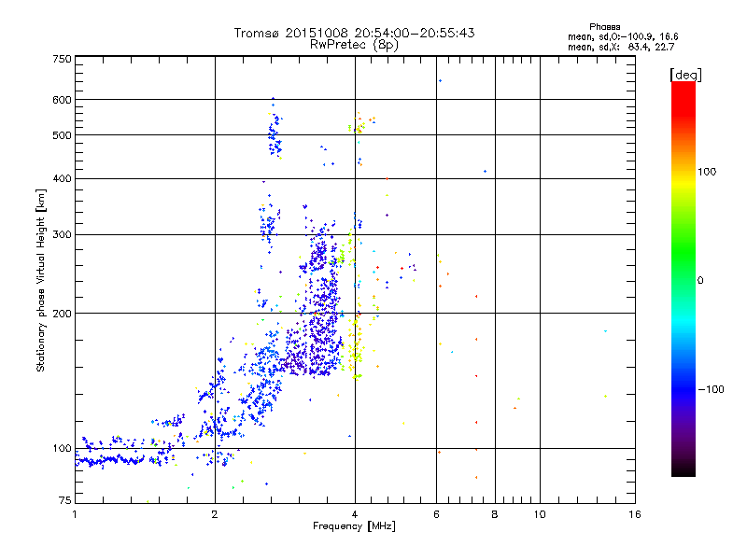The image size is (747, 560).
Task: Click the cyan data point near 14 MHz
Action: pos(605,331)
